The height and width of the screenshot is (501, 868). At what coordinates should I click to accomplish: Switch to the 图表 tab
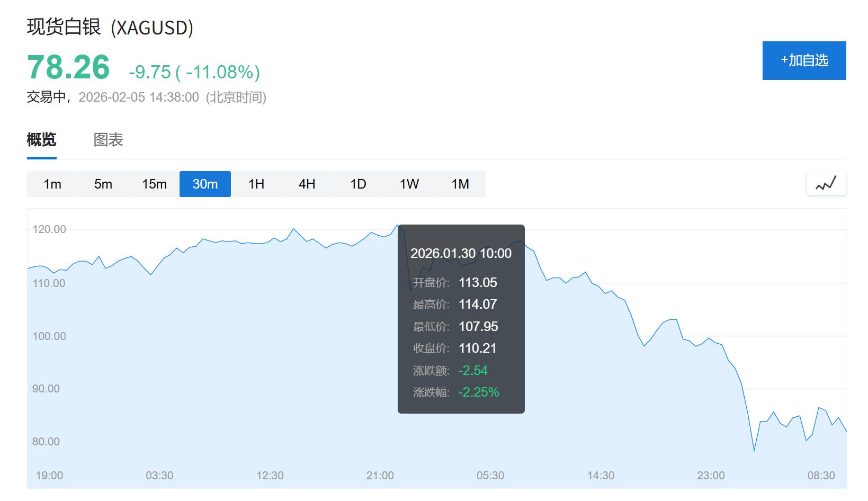click(x=107, y=140)
